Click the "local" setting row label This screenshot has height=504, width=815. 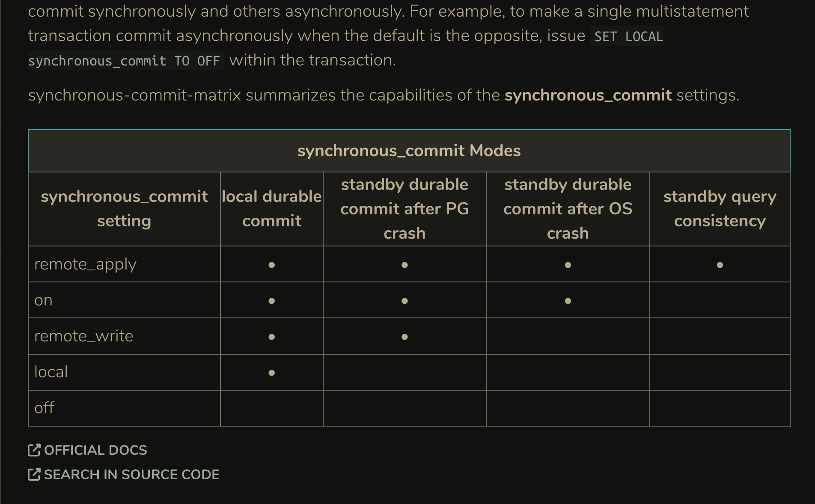(x=51, y=372)
